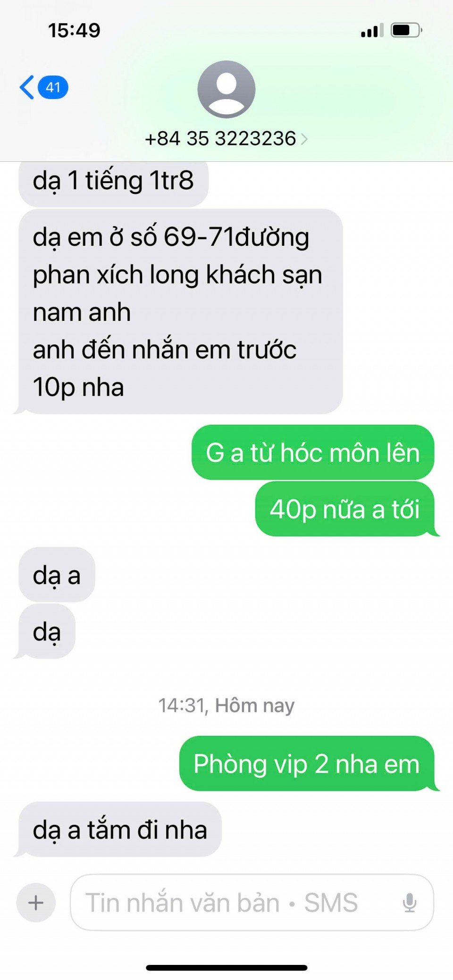Viewport: 453px width, 980px height.
Task: Tap the home indicator bar at bottom
Action: [226, 968]
